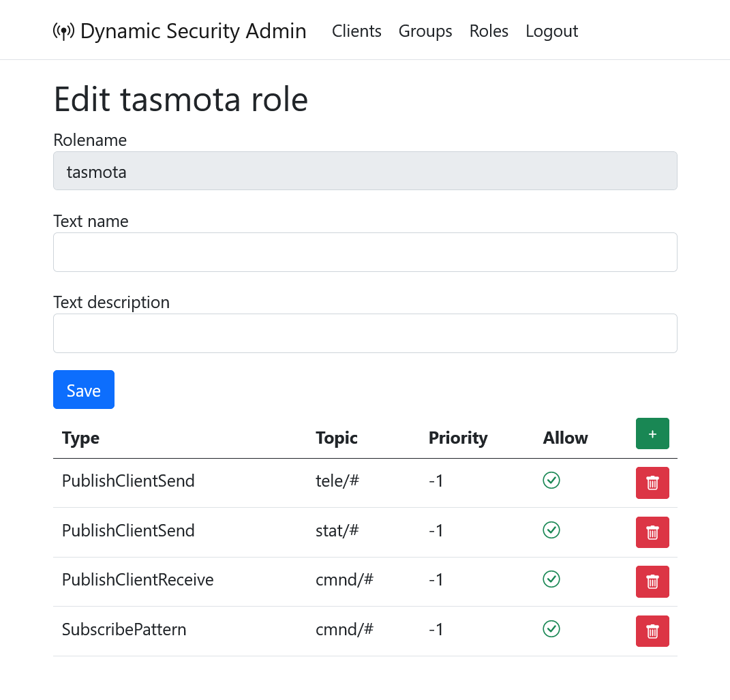The width and height of the screenshot is (730, 700).
Task: Select cmnd/# topic in SubscribePattern row
Action: [344, 630]
